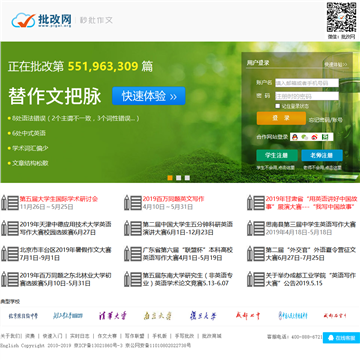This screenshot has width=360, height=360.
Task: Click 忘记密码/帐号 link
Action: 325,120
